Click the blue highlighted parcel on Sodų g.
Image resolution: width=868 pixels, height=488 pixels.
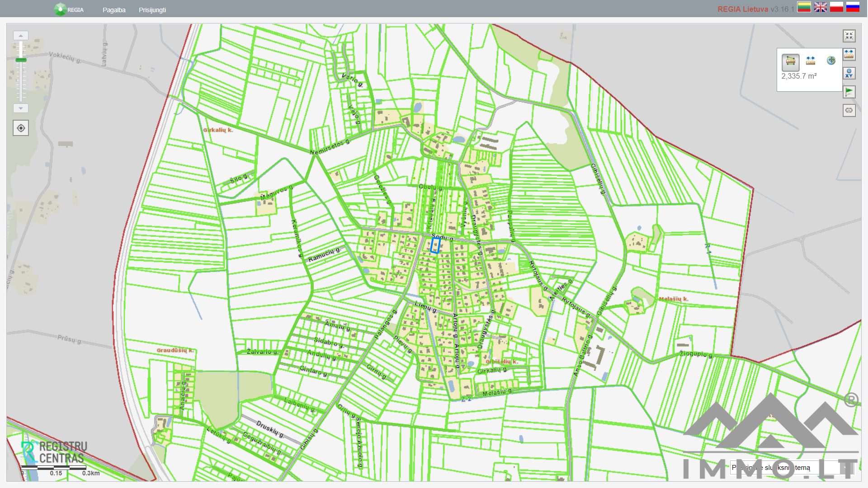coord(436,245)
